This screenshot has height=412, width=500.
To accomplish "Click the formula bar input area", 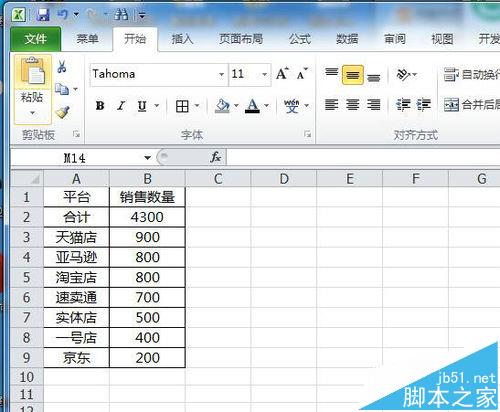I will coord(363,157).
